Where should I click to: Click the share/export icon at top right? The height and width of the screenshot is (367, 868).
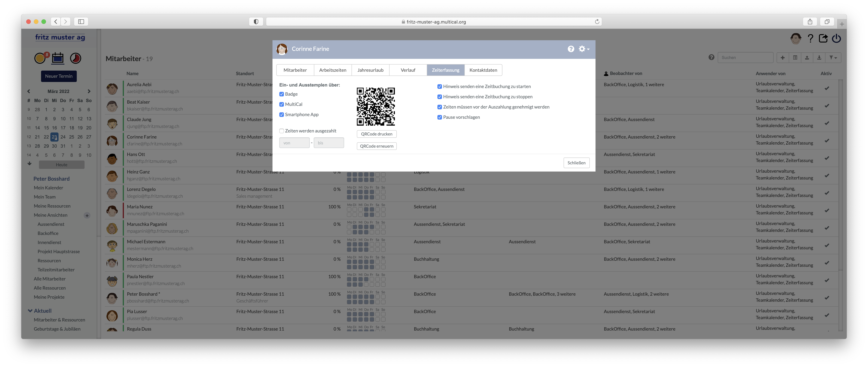823,38
